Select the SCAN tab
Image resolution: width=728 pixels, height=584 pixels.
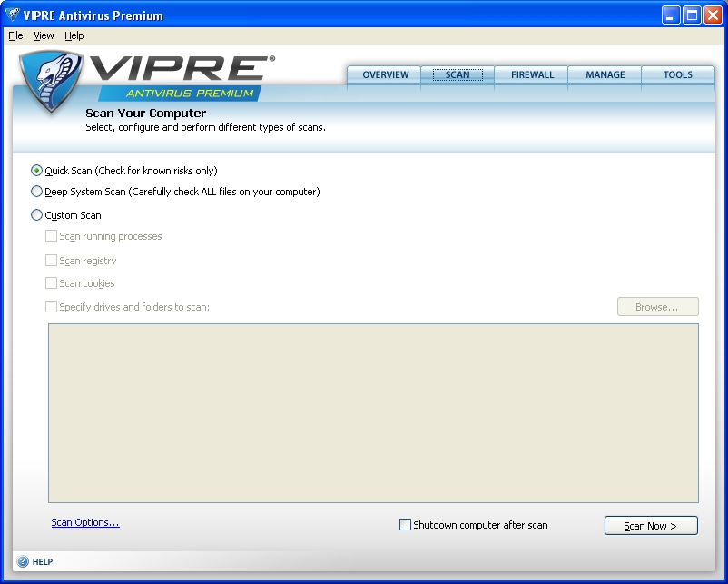point(457,74)
